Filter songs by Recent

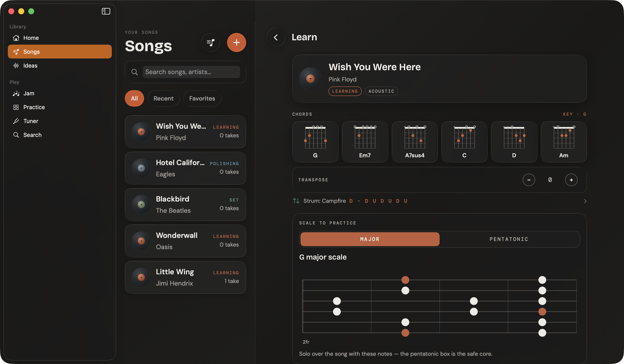pos(163,99)
